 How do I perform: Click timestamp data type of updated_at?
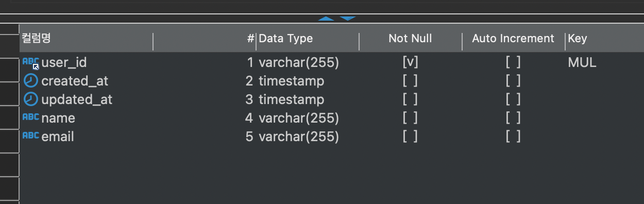[x=292, y=99]
